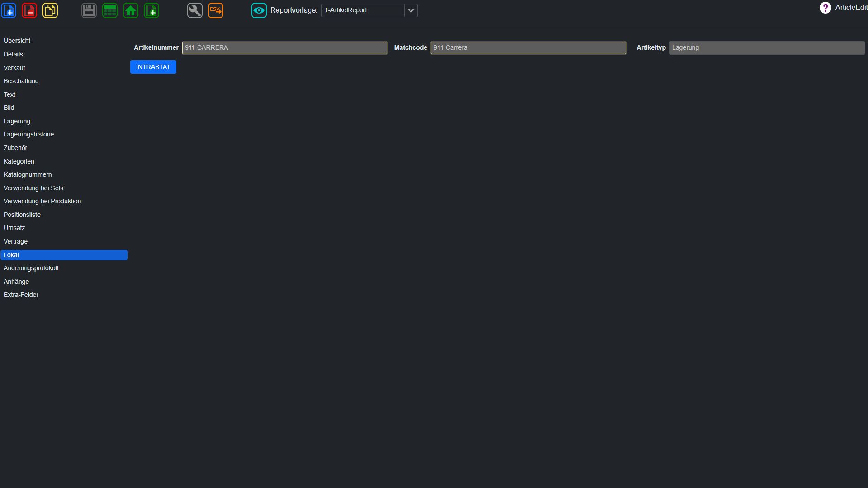Click the green home icon

(131, 10)
